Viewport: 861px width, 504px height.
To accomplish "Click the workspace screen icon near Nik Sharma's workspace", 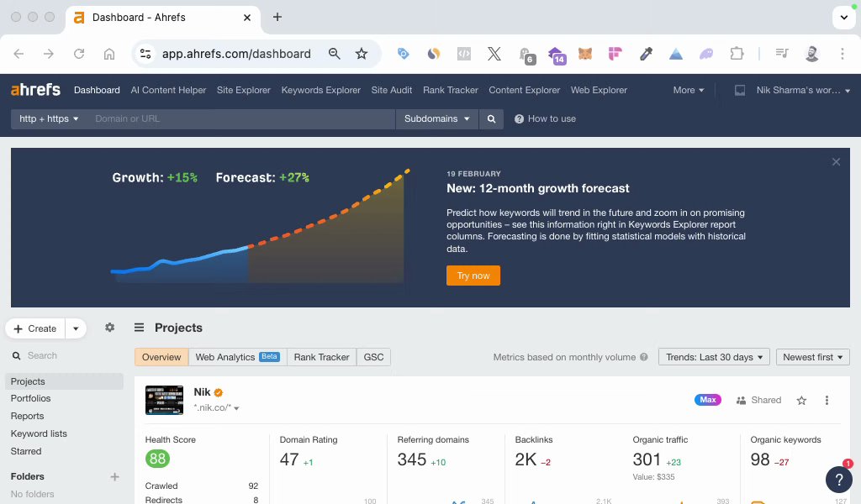I will pos(740,90).
